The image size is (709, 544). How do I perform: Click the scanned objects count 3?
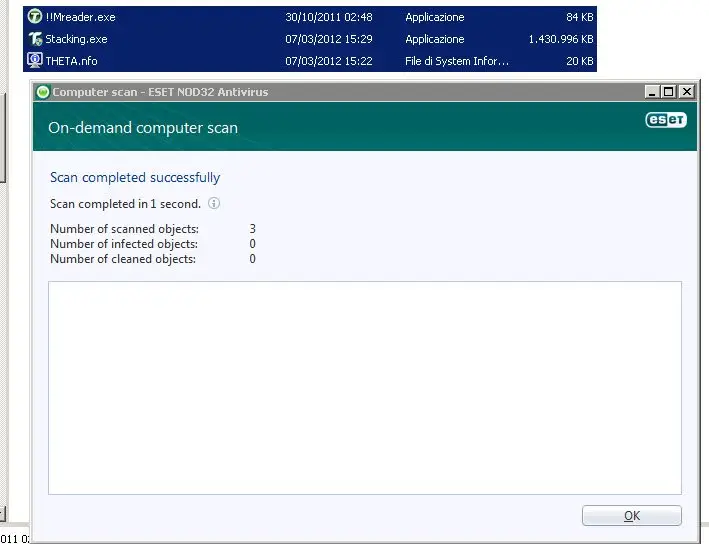252,229
